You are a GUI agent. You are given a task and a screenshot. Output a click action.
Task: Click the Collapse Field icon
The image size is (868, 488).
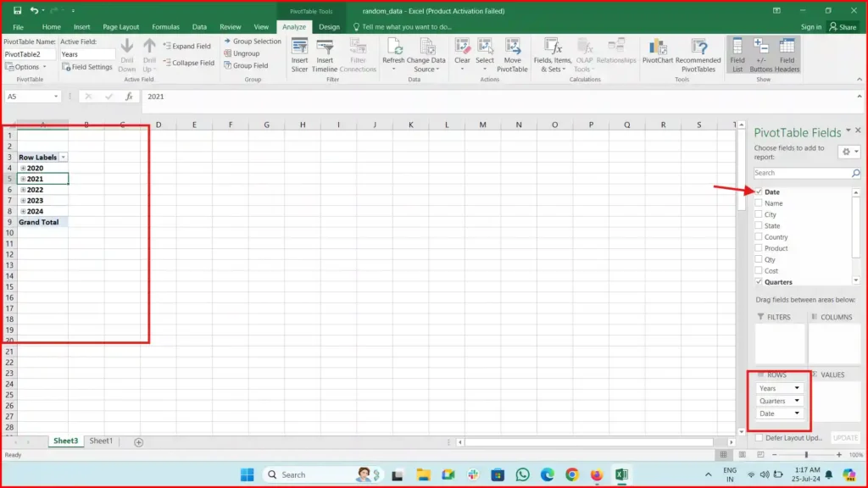coord(187,63)
